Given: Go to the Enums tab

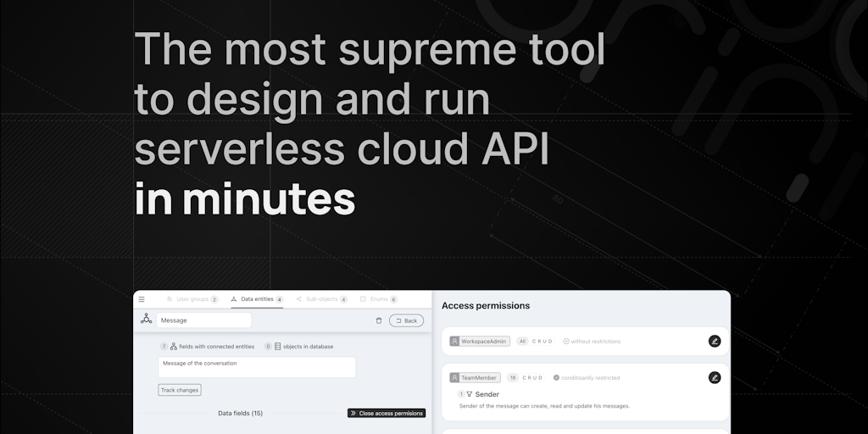Looking at the screenshot, I should click(x=379, y=299).
